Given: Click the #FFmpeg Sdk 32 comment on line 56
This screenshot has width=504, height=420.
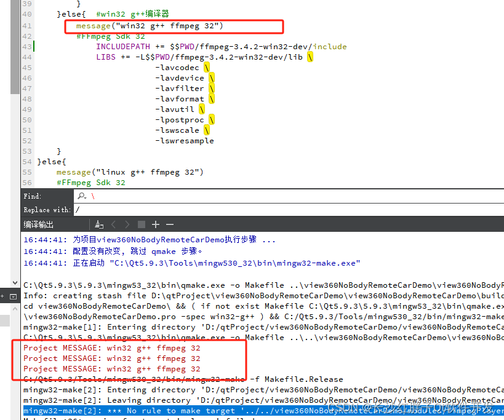Looking at the screenshot, I should pyautogui.click(x=91, y=183).
